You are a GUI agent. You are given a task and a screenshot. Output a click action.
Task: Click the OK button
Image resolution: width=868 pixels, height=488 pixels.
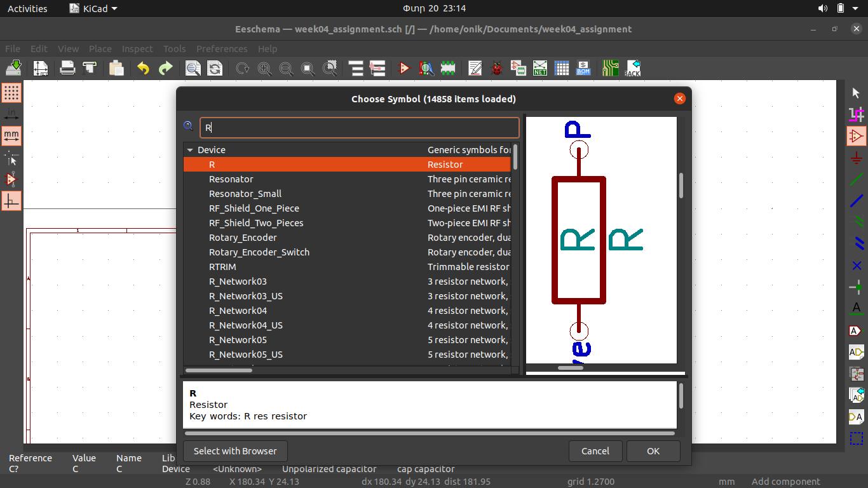(653, 451)
